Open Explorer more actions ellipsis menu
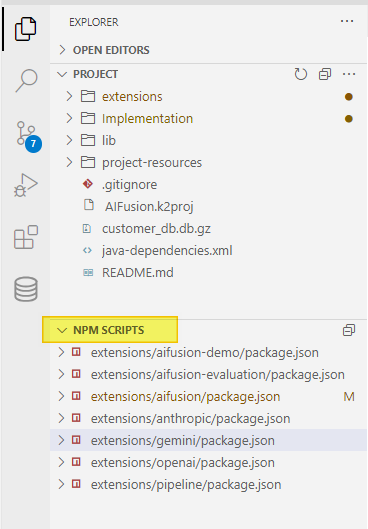Image resolution: width=368 pixels, height=529 pixels. [x=347, y=22]
